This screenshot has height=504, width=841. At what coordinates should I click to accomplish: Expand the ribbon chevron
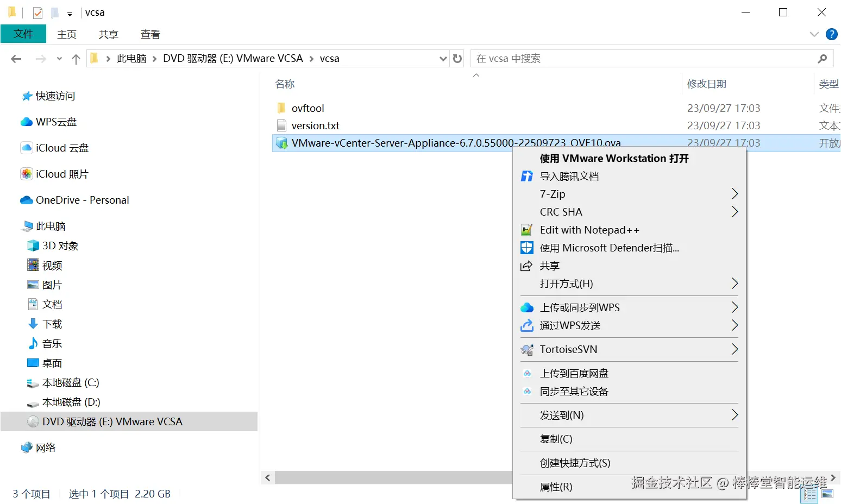click(814, 34)
